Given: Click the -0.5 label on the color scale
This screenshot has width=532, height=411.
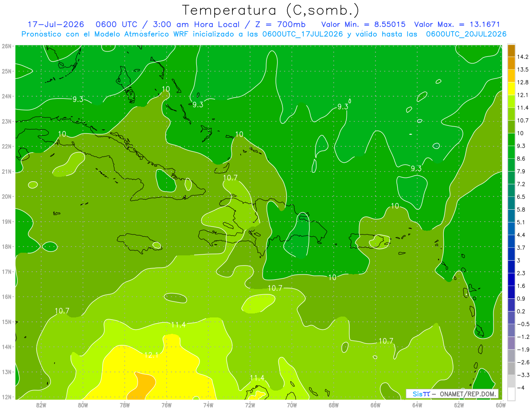Looking at the screenshot, I should point(523,324).
